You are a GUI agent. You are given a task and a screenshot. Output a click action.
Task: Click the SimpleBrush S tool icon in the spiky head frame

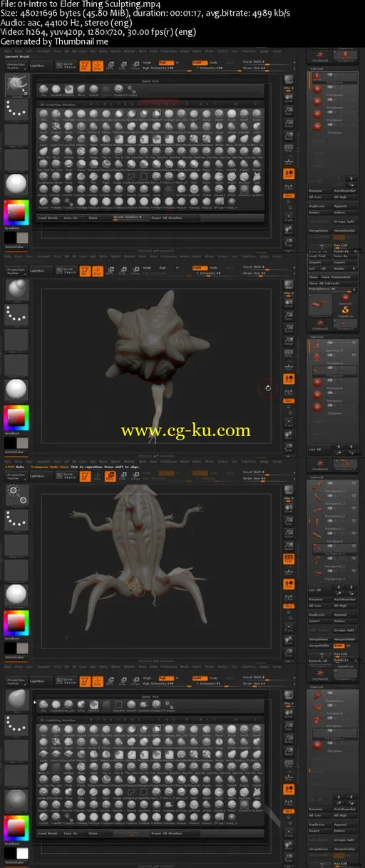coord(345,310)
